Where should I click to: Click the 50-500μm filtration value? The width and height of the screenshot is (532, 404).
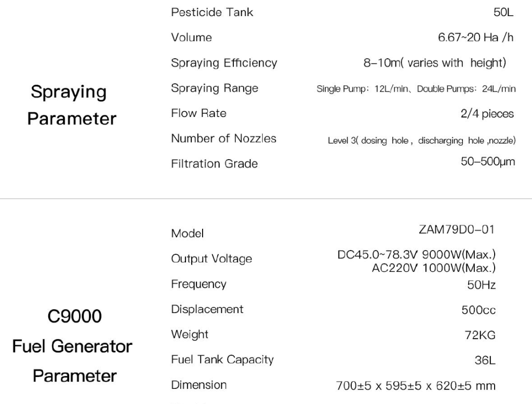[488, 162]
